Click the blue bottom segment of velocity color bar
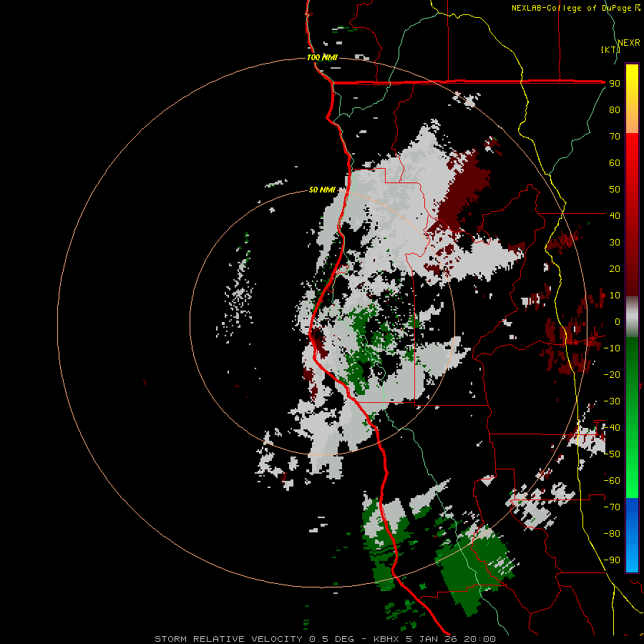This screenshot has width=644, height=644. coord(632,535)
